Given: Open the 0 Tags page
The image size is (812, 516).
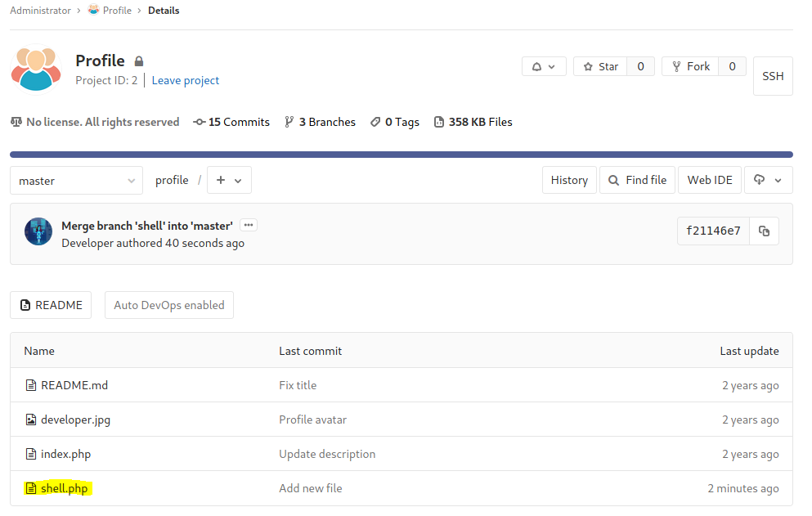Looking at the screenshot, I should click(394, 122).
